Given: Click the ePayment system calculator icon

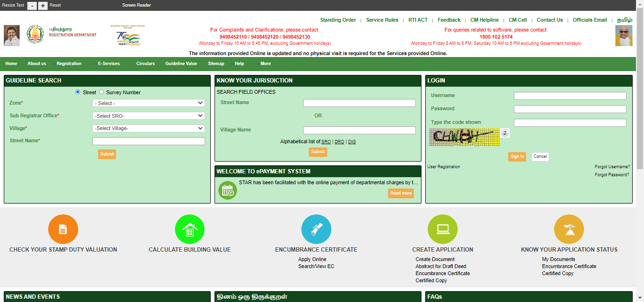Looking at the screenshot, I should pyautogui.click(x=227, y=191).
